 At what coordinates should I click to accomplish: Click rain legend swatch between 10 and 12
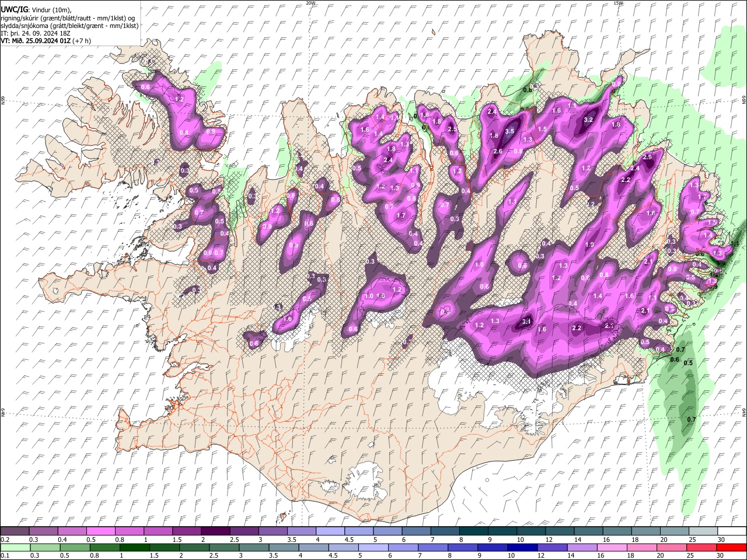[x=523, y=547]
